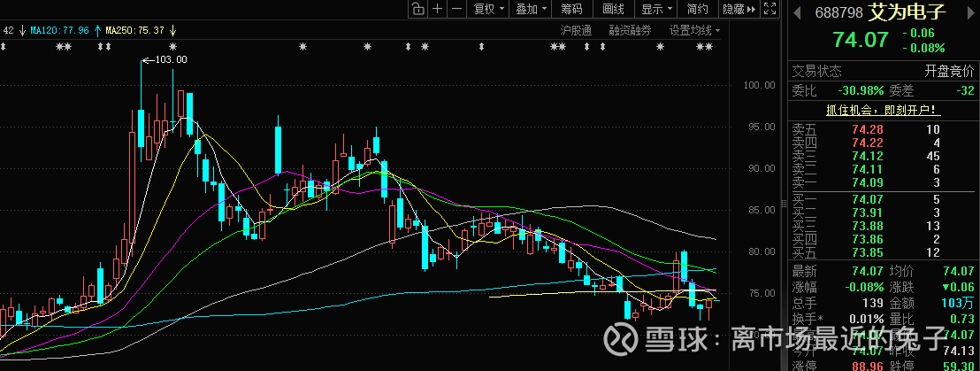Screen dimensions: 980x371
Task: Click the 100.00 price axis label
Action: 758,85
